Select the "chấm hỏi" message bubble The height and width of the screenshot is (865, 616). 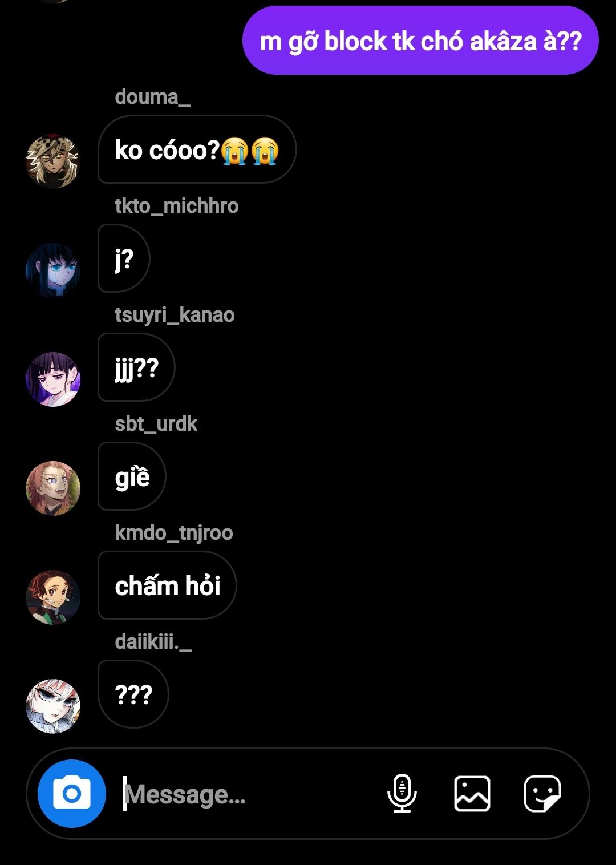click(x=167, y=585)
